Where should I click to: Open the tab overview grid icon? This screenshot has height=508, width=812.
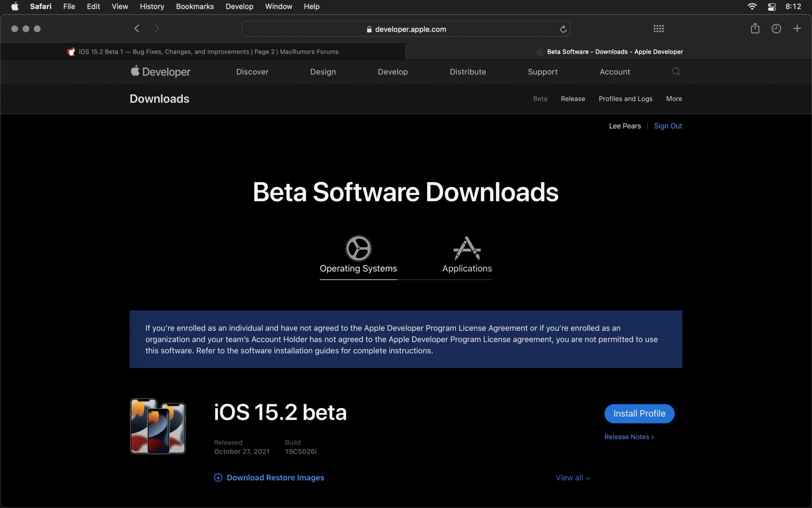tap(659, 28)
